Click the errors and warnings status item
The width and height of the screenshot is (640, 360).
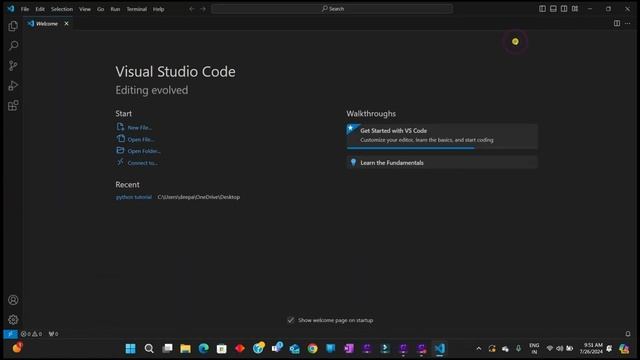31,334
